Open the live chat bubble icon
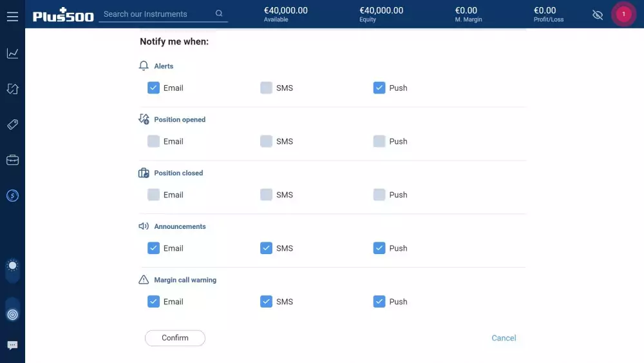644x363 pixels. pyautogui.click(x=12, y=345)
